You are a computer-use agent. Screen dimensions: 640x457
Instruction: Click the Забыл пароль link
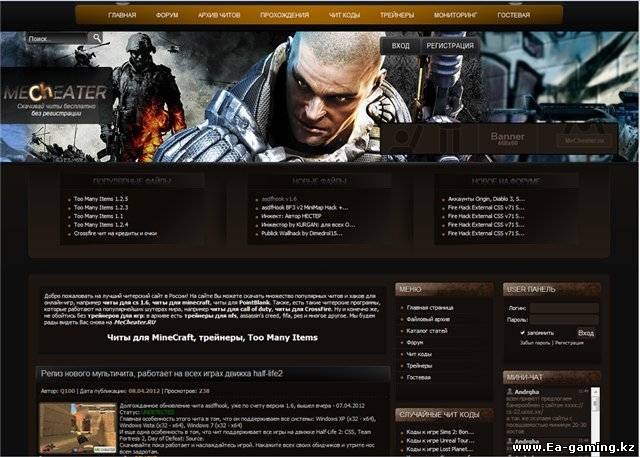click(x=535, y=343)
